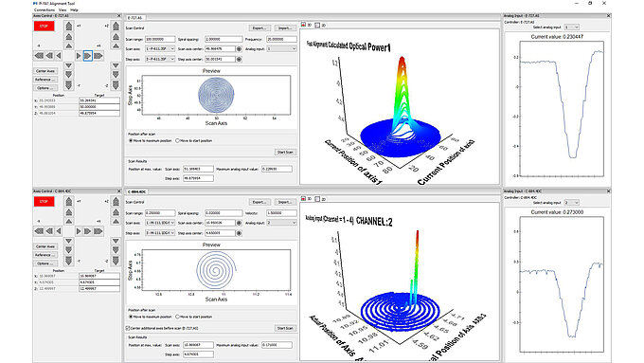Screen dimensions: 644x363
Task: Close the E-727.AS Axes Control panel
Action: point(119,16)
